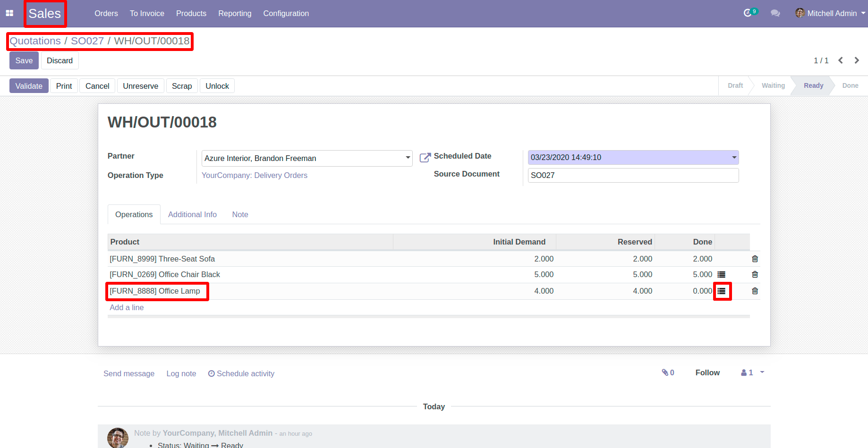Click the Draft status stage
The width and height of the screenshot is (868, 448).
[735, 85]
